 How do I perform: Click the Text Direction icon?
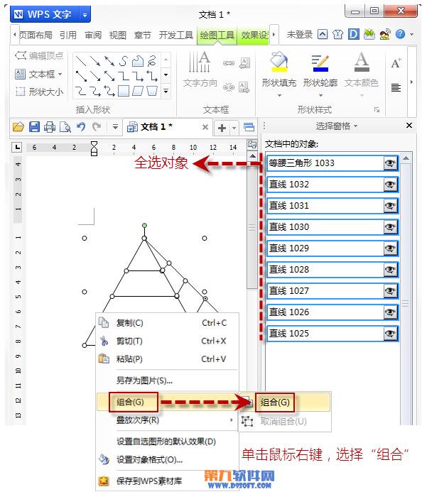pyautogui.click(x=200, y=62)
